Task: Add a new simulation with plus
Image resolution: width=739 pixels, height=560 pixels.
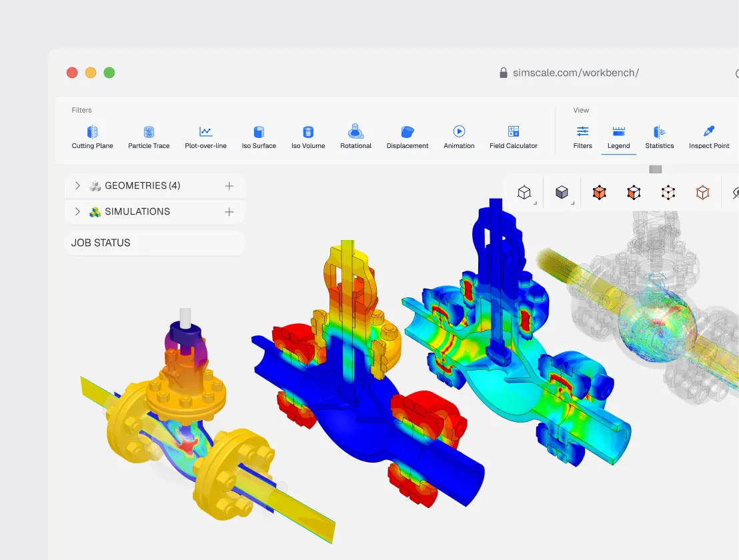Action: (x=229, y=212)
